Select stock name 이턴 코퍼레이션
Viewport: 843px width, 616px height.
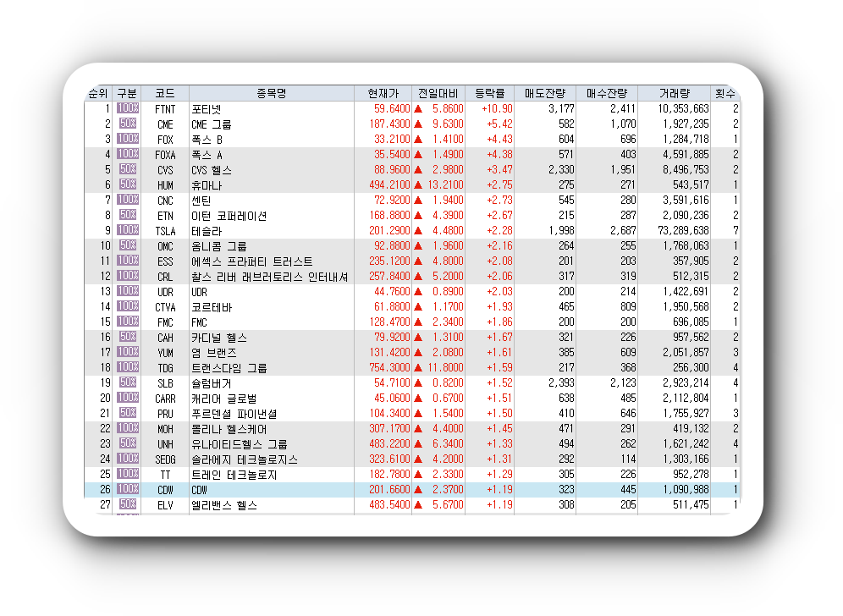click(229, 216)
